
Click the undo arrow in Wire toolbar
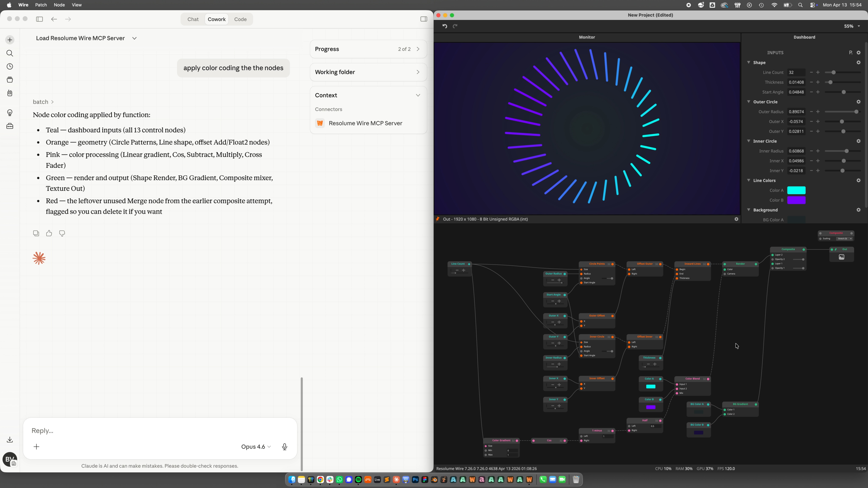click(445, 26)
